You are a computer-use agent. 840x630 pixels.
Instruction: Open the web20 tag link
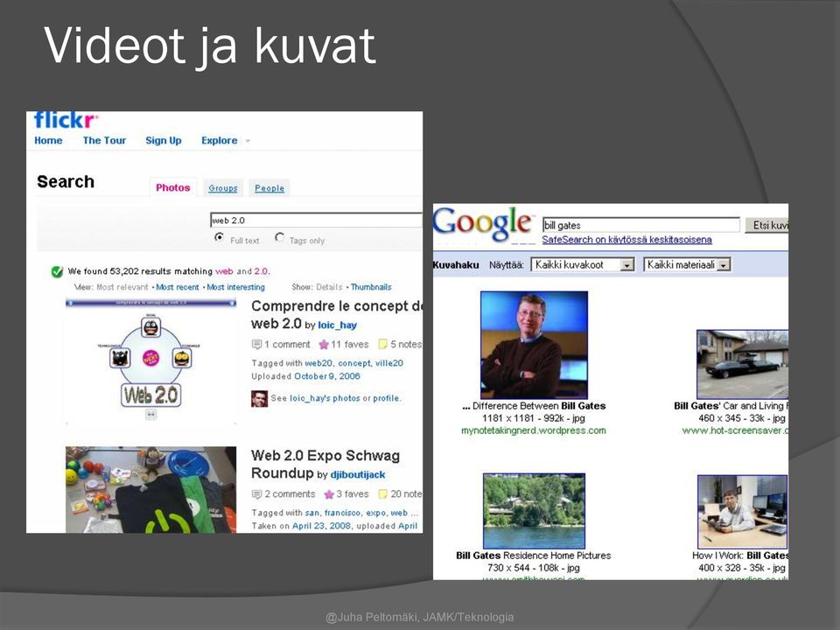tap(318, 363)
